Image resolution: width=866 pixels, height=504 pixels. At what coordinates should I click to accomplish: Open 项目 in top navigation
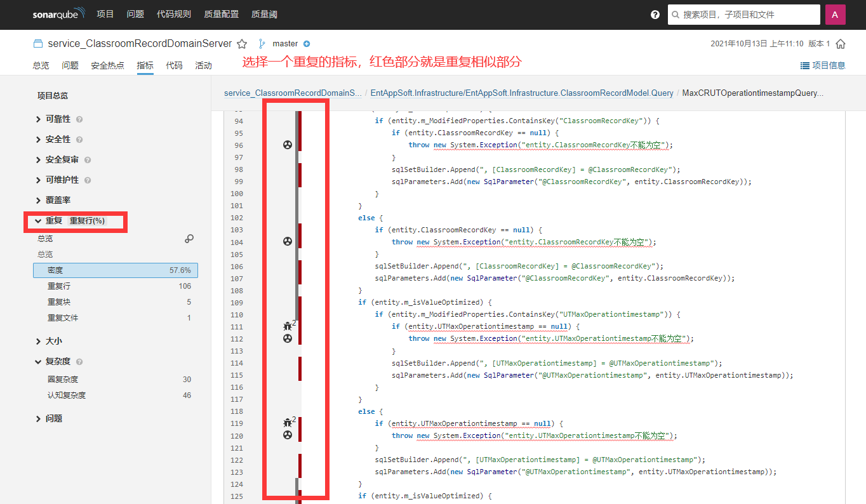point(105,15)
